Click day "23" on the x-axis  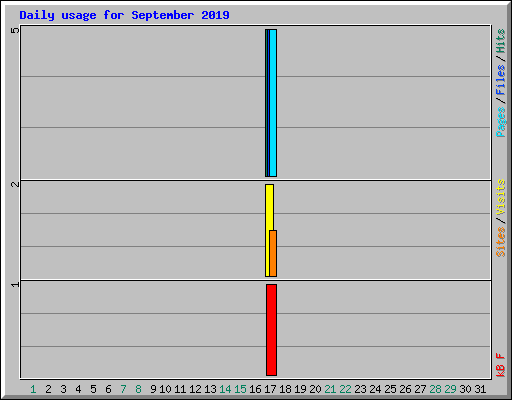click(x=360, y=389)
